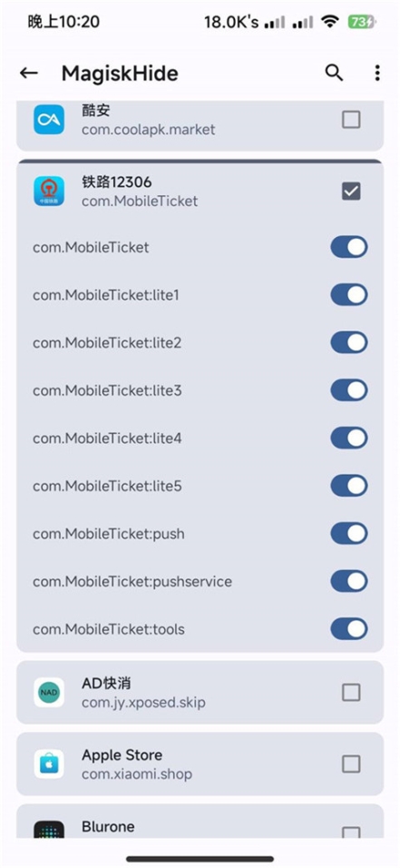Turn off com.MobileTicket:push switch

(349, 534)
